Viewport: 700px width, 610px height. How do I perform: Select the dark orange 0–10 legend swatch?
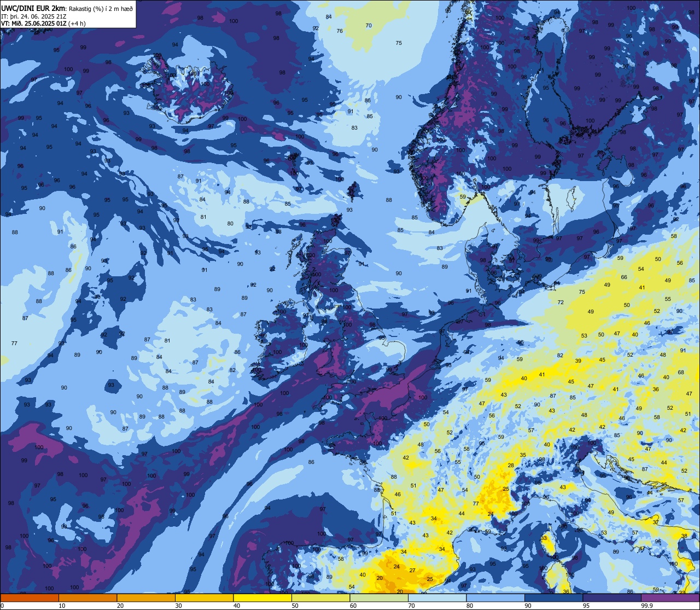pyautogui.click(x=30, y=597)
